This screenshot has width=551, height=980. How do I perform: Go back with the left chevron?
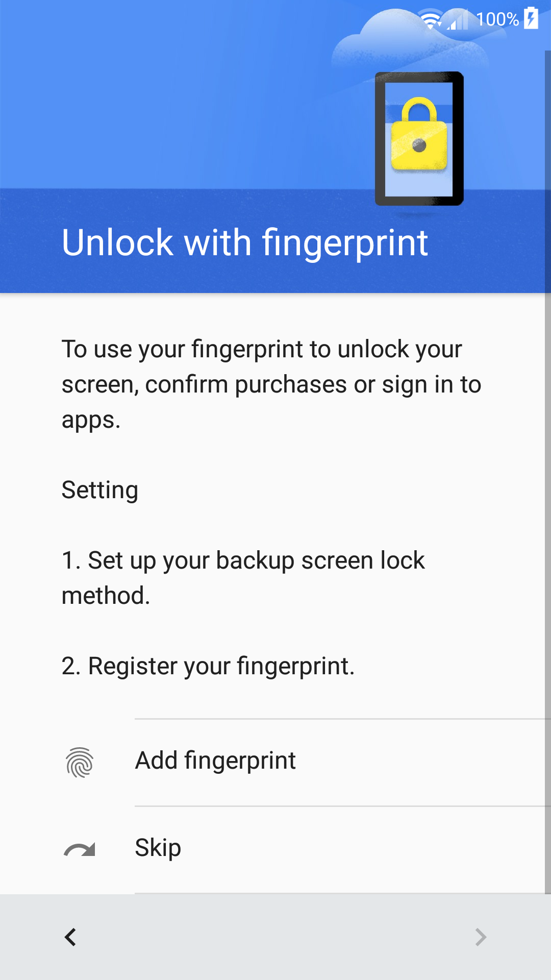[x=70, y=937]
